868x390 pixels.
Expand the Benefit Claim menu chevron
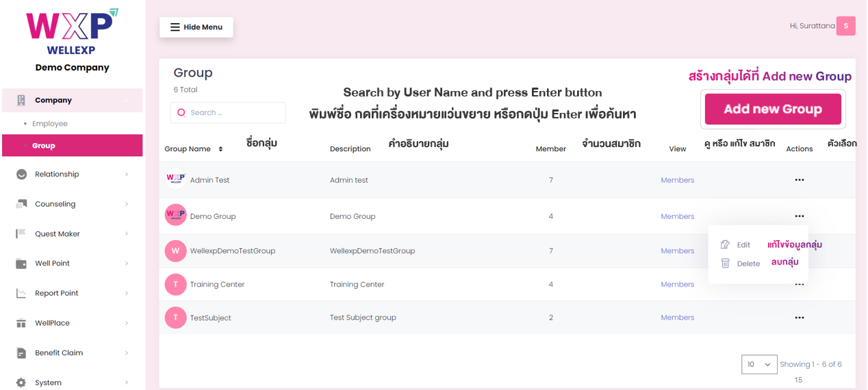point(127,353)
